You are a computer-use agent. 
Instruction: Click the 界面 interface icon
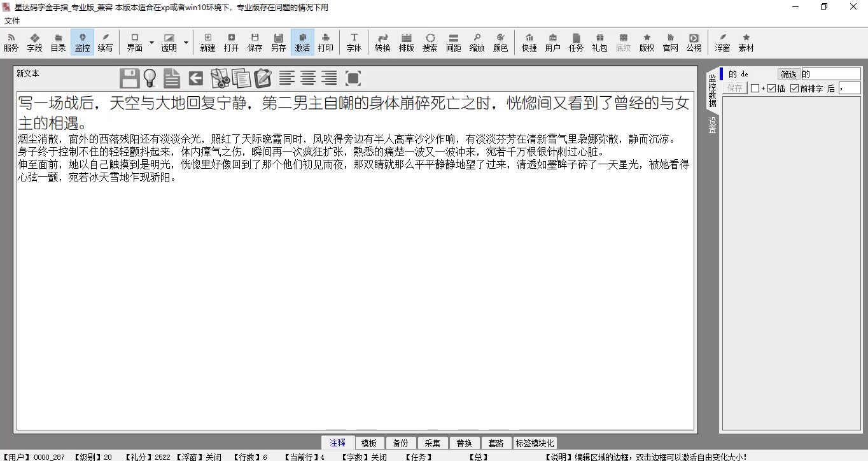click(x=134, y=42)
